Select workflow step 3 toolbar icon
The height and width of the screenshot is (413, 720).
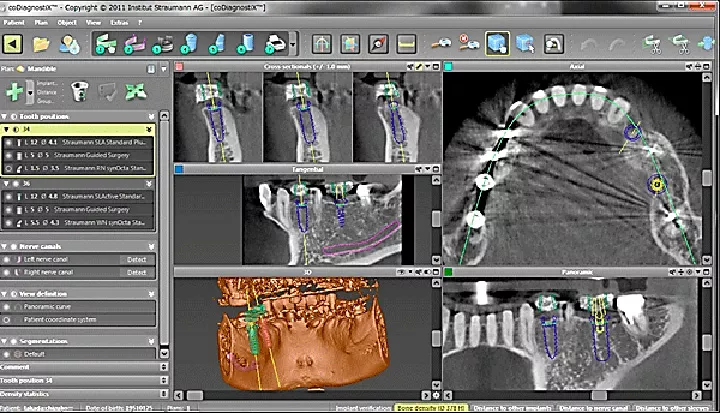tap(163, 44)
